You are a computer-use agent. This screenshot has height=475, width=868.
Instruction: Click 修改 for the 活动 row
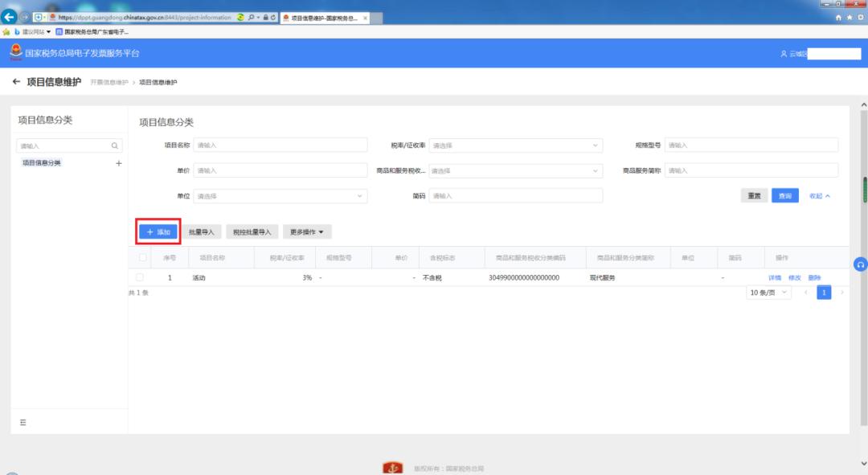click(794, 278)
